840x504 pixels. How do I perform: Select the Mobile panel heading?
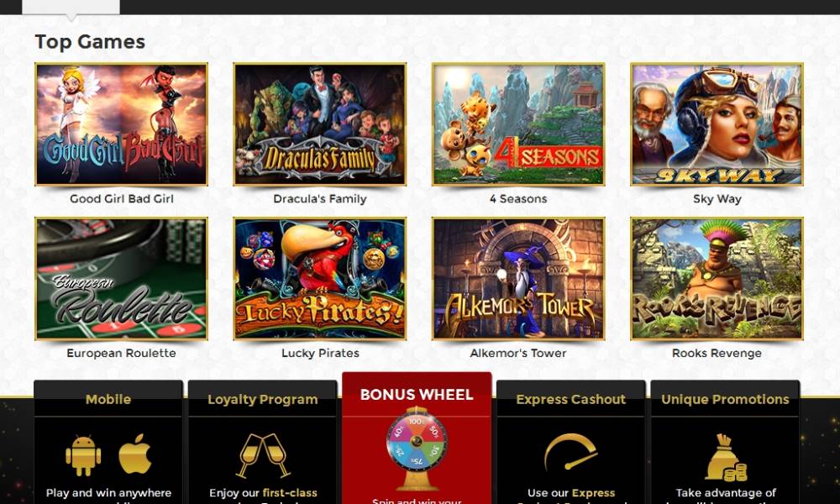click(108, 400)
